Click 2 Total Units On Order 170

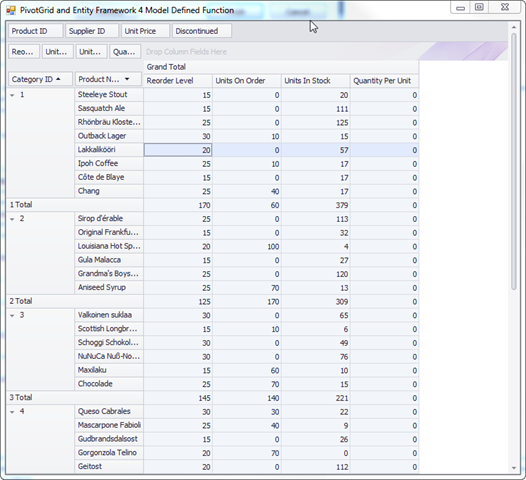tap(247, 302)
